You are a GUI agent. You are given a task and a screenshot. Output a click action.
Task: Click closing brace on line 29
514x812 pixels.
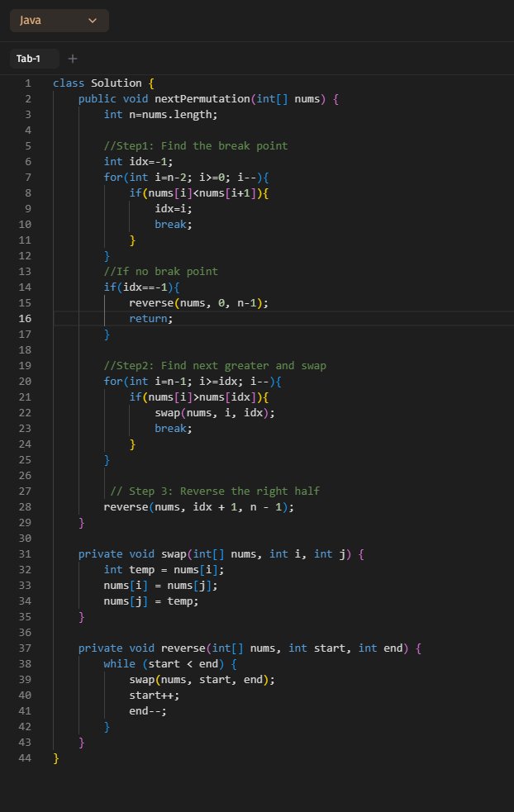(81, 522)
